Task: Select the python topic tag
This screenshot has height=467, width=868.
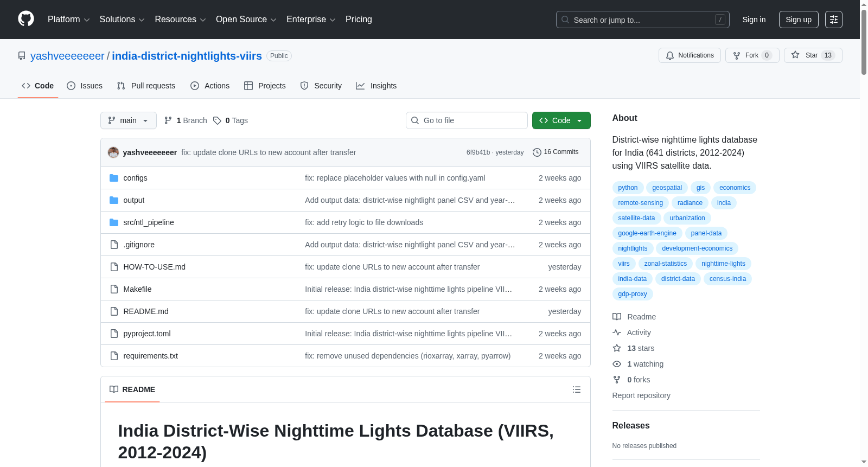Action: click(628, 188)
